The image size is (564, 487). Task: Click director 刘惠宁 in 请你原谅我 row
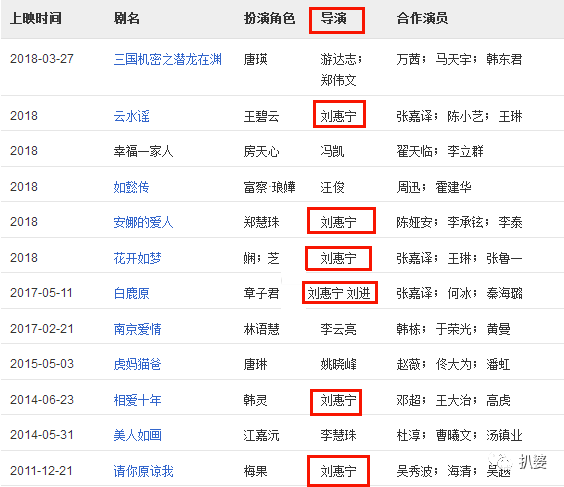click(338, 471)
